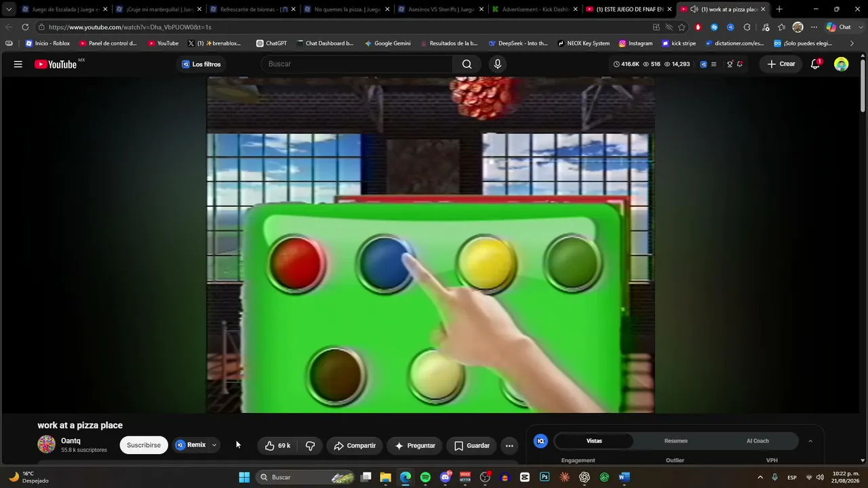This screenshot has height=488, width=868.
Task: Click the search magnifier button on YouTube
Action: click(467, 64)
